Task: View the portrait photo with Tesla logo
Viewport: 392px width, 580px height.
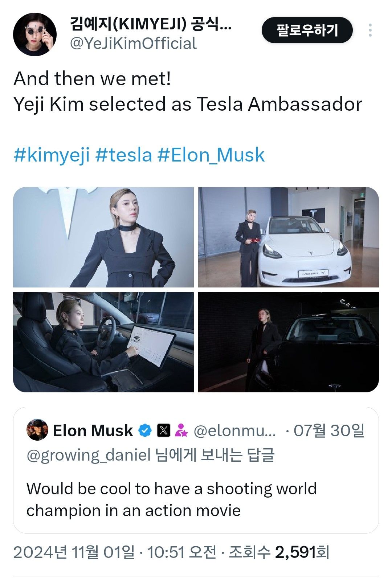Action: click(103, 237)
